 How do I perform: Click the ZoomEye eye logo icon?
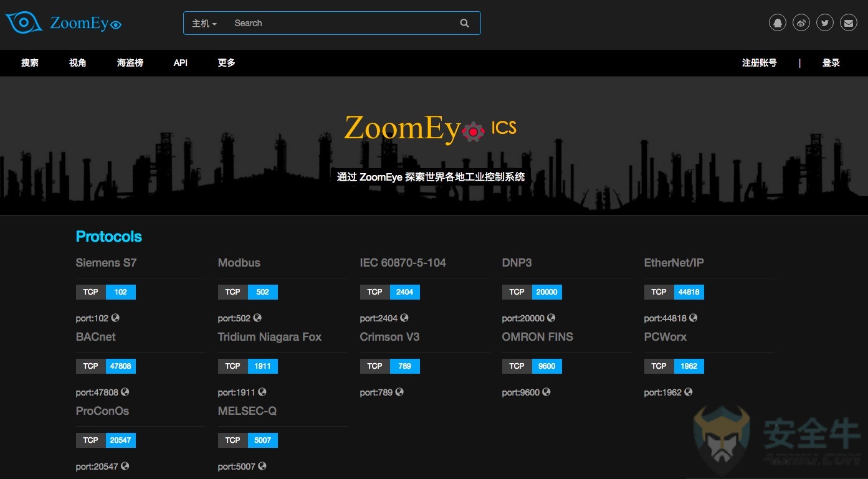(x=23, y=23)
